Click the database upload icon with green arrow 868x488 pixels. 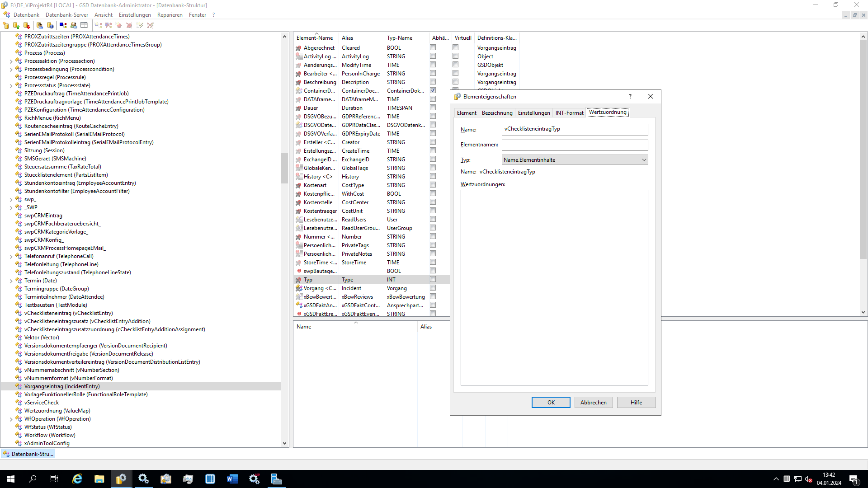(x=16, y=25)
